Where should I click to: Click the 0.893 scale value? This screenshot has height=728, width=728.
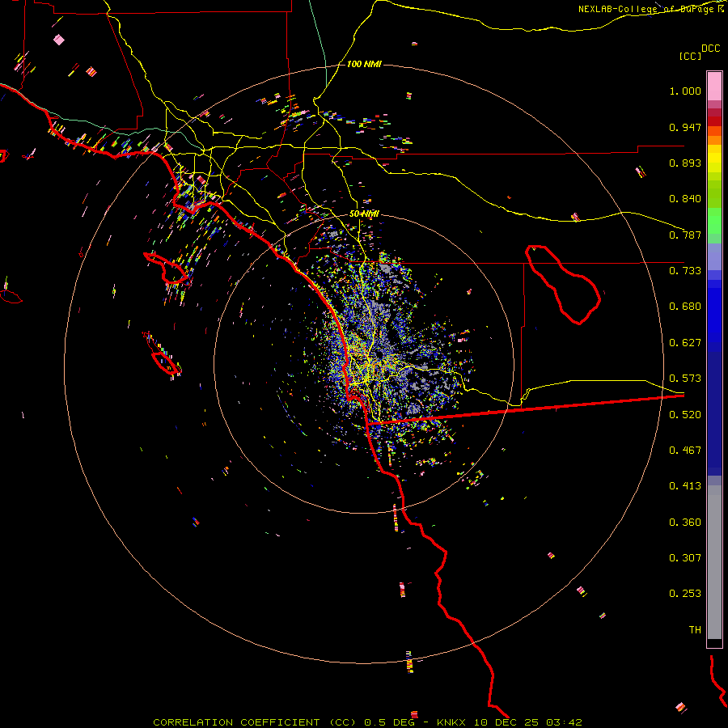[x=685, y=163]
